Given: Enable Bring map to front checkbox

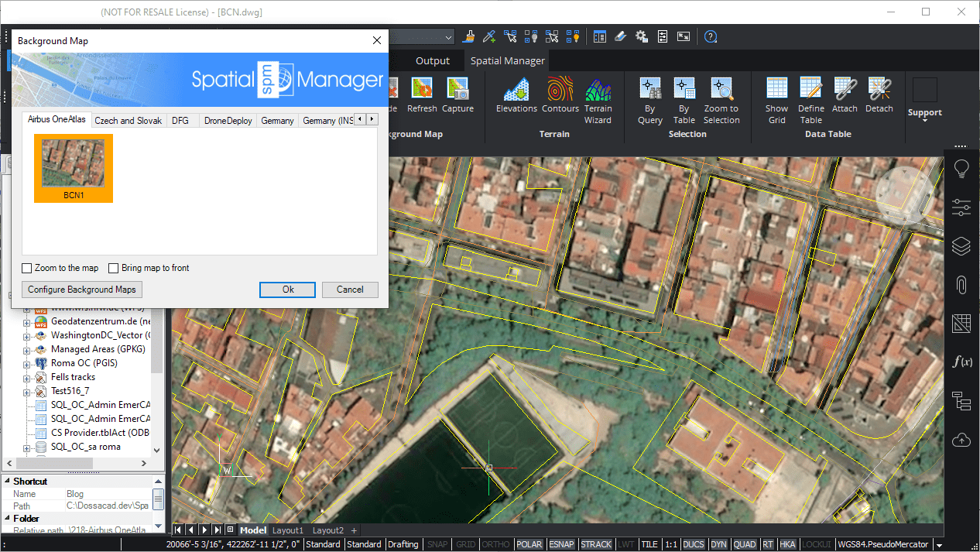Looking at the screenshot, I should [x=114, y=269].
